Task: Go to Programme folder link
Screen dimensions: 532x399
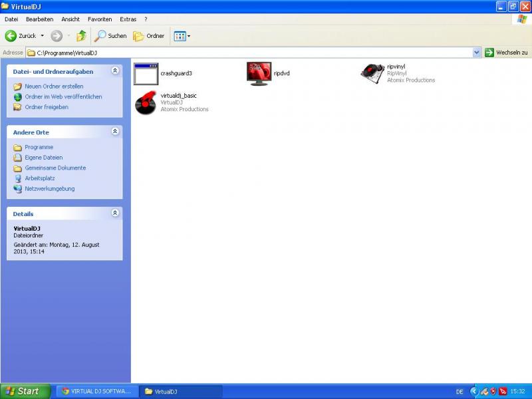Action: coord(39,147)
